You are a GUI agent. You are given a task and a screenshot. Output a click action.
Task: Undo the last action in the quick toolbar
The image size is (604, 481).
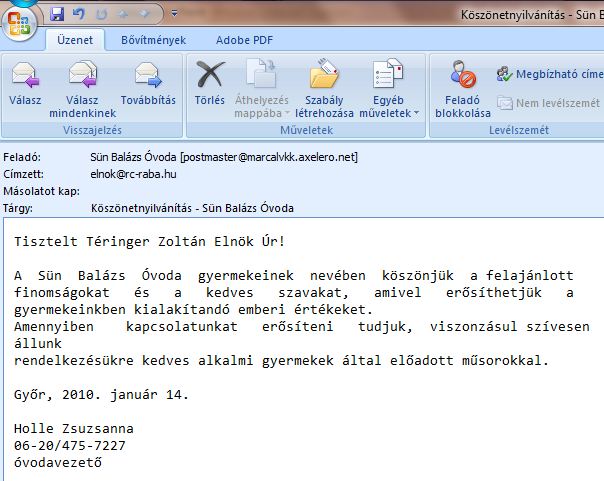pos(78,14)
